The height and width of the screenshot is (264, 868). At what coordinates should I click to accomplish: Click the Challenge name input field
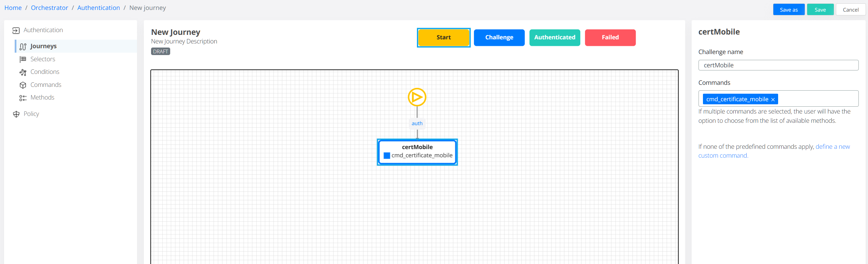coord(778,65)
